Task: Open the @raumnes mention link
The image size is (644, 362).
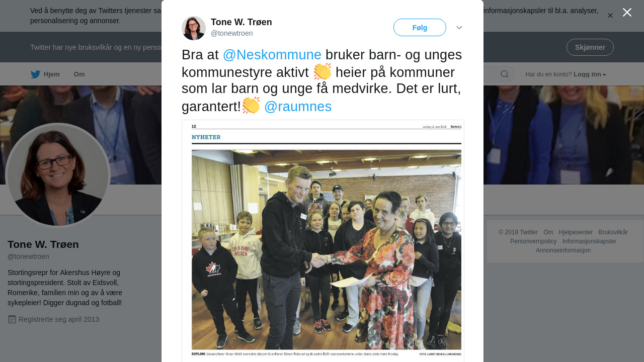Action: (x=298, y=107)
